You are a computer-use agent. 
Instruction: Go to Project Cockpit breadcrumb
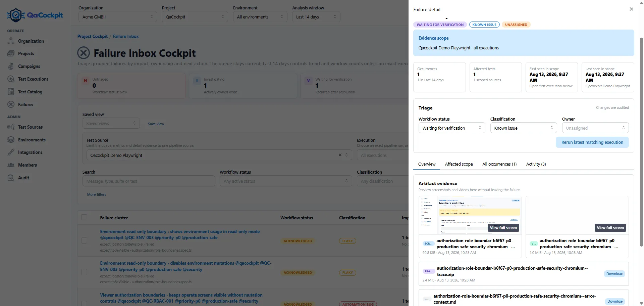93,36
